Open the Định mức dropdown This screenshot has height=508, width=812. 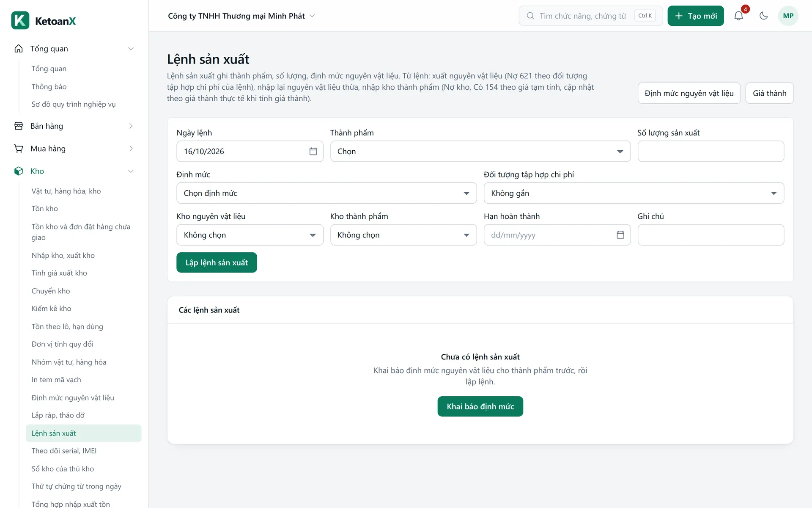tap(326, 193)
